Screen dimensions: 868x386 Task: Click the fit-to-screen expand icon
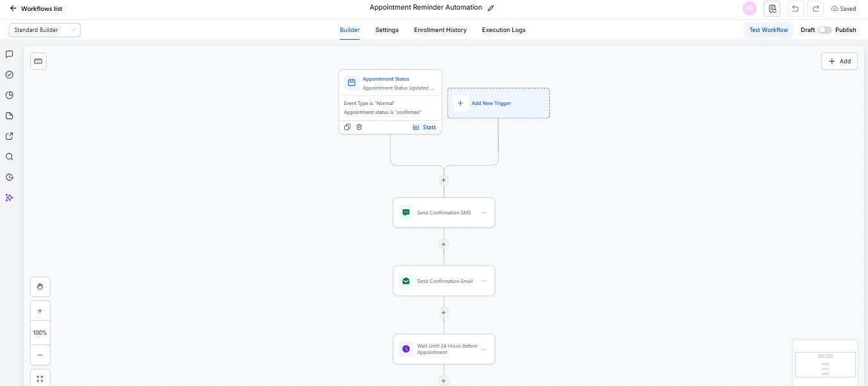pos(40,378)
